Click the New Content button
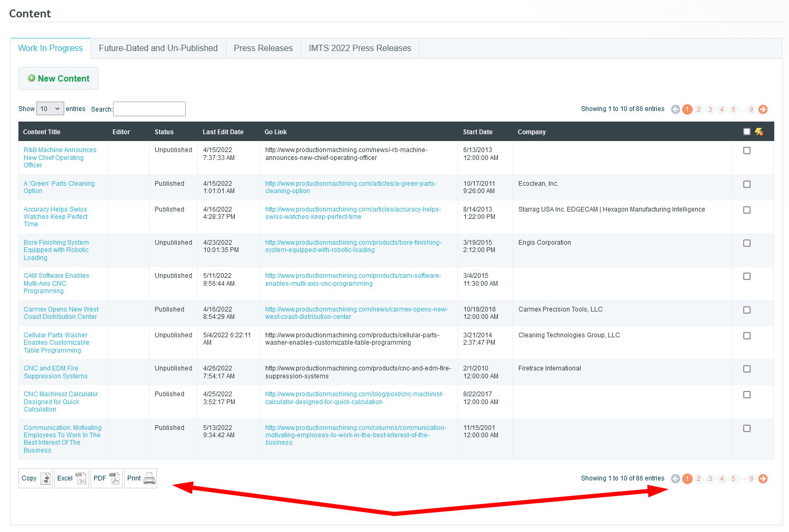789x532 pixels. click(58, 78)
